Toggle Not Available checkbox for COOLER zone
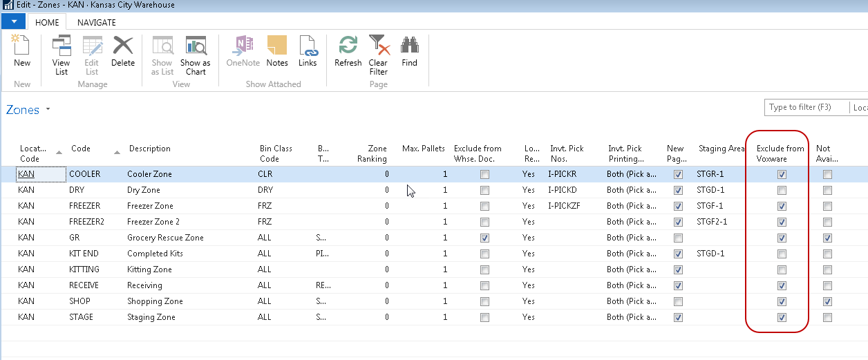868x360 pixels. pos(827,174)
